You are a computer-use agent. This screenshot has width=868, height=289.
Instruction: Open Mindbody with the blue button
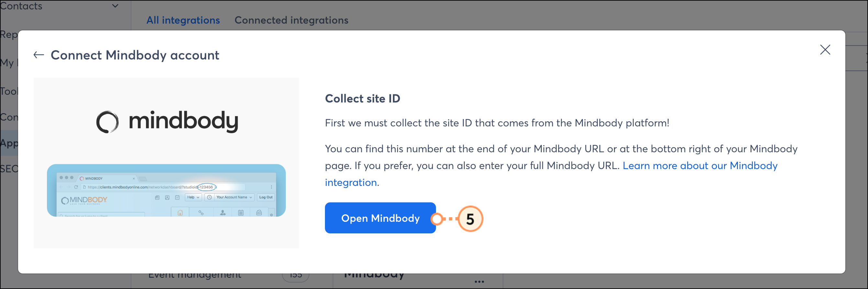click(380, 218)
